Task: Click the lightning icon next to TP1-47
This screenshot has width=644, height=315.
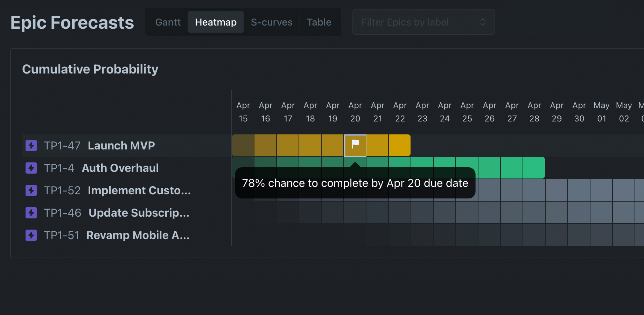Action: coord(31,145)
